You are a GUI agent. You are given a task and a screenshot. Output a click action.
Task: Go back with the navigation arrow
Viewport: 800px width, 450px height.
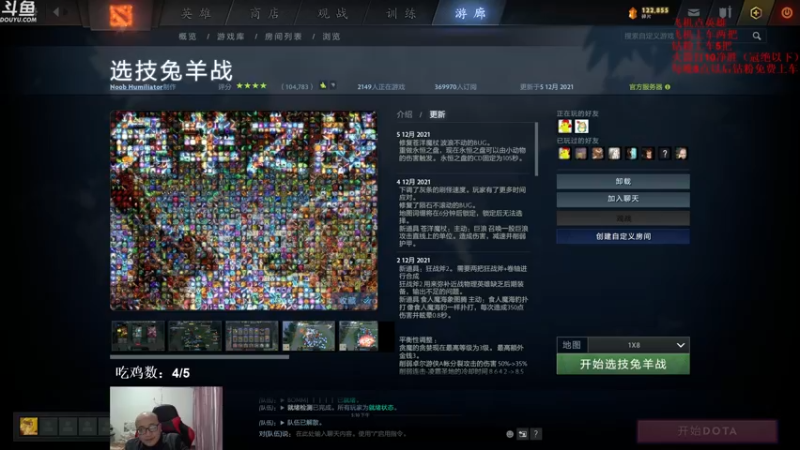tap(56, 12)
